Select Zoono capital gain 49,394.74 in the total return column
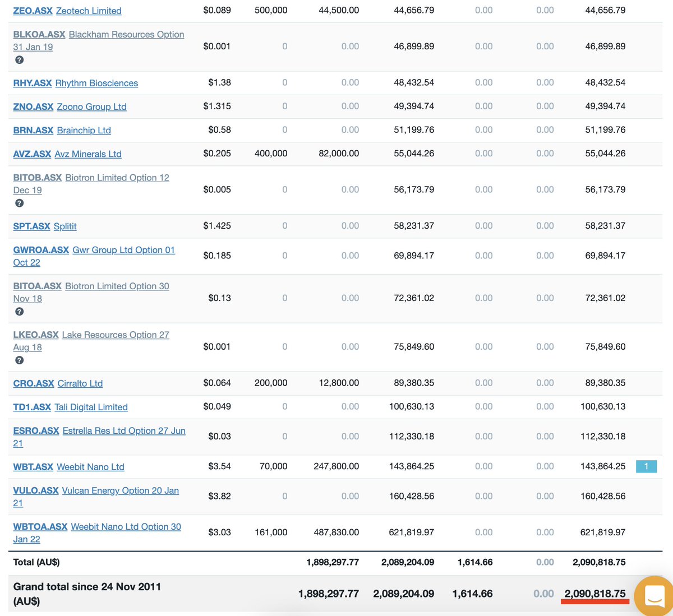The width and height of the screenshot is (673, 616). tap(605, 106)
